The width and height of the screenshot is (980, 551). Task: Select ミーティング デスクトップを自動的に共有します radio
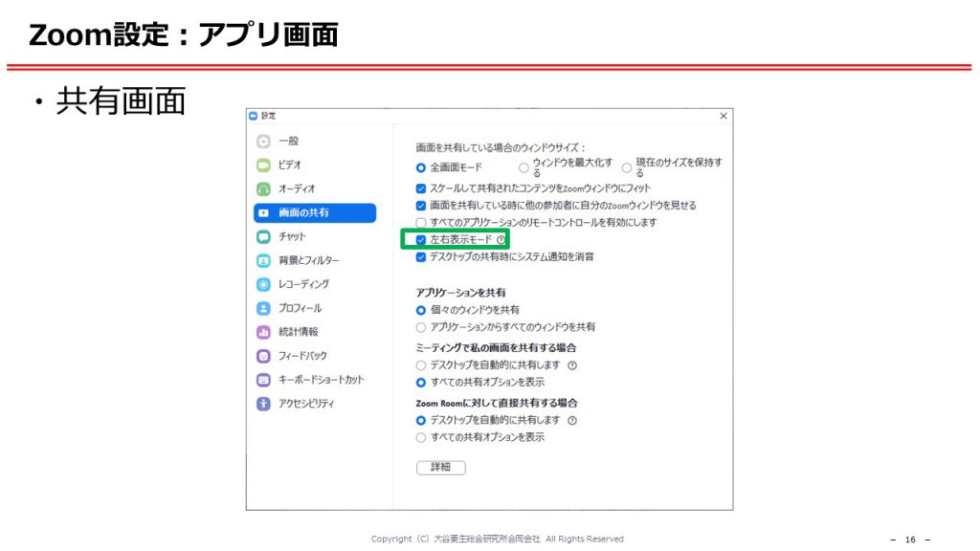click(421, 365)
